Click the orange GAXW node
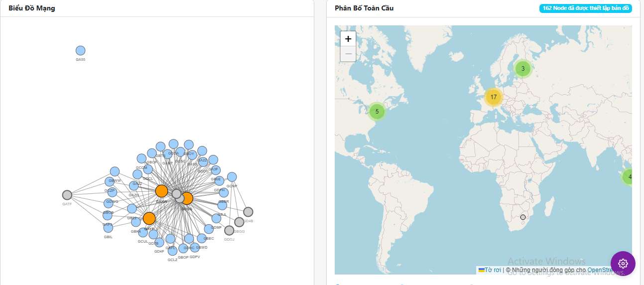Image resolution: width=644 pixels, height=285 pixels. pyautogui.click(x=161, y=191)
